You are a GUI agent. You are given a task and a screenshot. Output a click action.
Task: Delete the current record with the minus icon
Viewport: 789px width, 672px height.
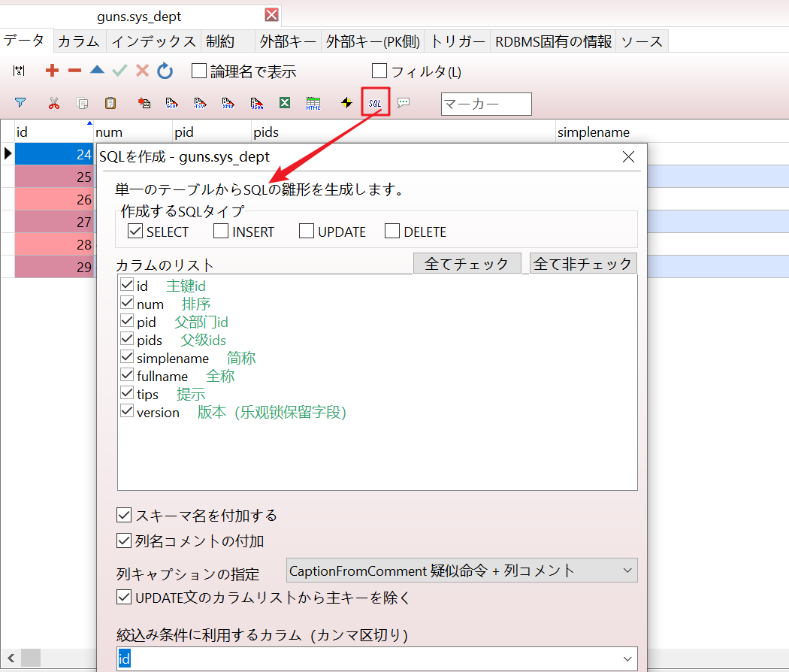pos(74,71)
